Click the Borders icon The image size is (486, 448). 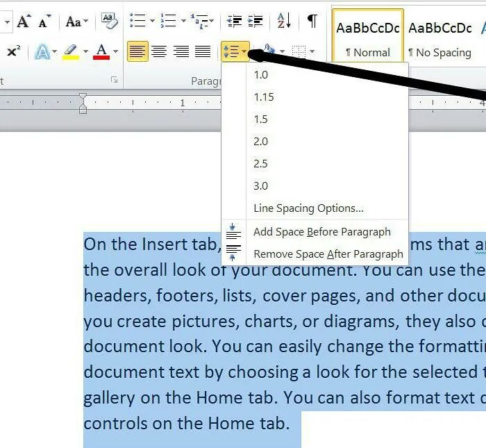pyautogui.click(x=299, y=51)
